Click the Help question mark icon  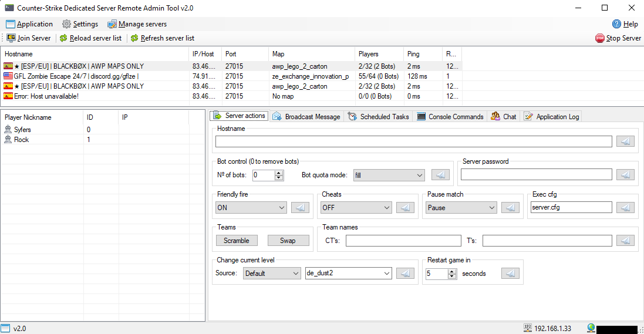(616, 24)
